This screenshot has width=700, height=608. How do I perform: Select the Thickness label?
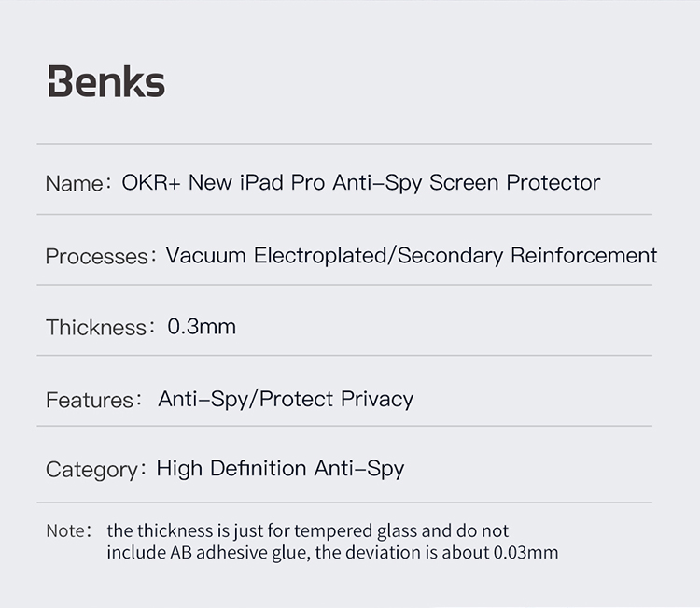click(96, 328)
